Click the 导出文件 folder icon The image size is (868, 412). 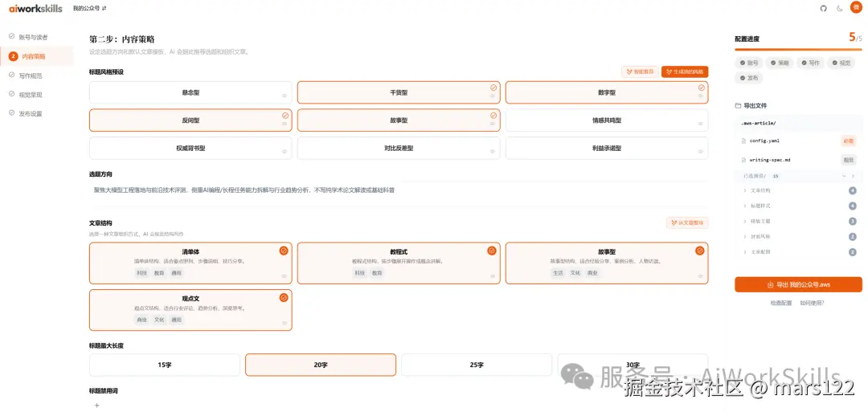pos(737,106)
